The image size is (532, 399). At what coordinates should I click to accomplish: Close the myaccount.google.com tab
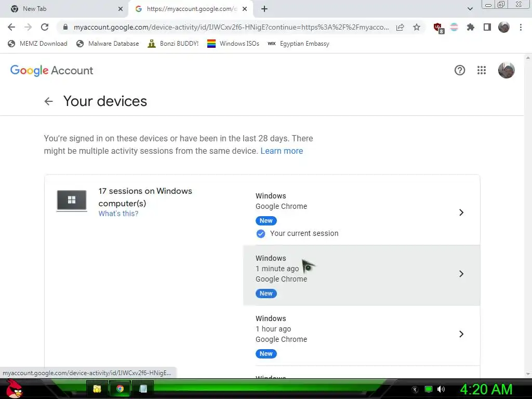pyautogui.click(x=245, y=9)
